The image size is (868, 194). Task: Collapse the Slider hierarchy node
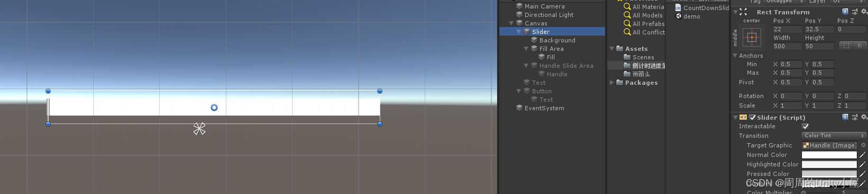click(x=518, y=32)
